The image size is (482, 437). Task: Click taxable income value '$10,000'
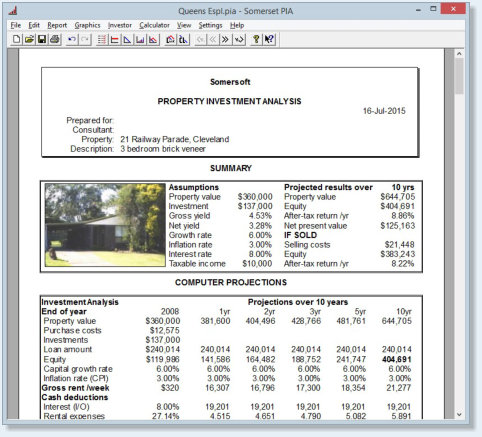click(x=257, y=264)
